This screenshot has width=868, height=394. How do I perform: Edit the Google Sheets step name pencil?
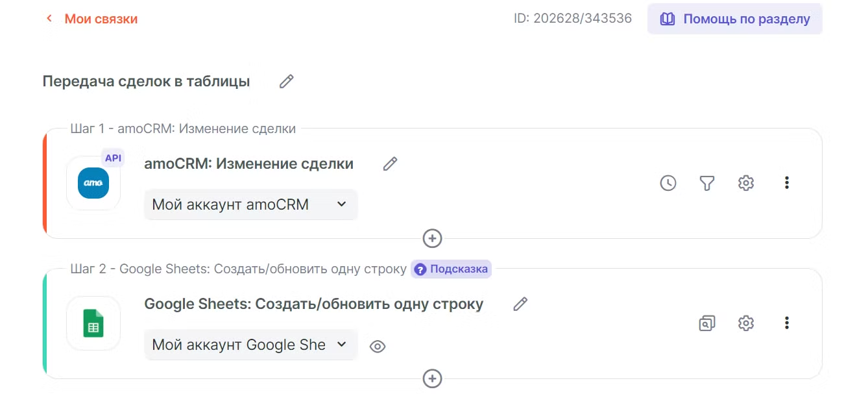520,304
